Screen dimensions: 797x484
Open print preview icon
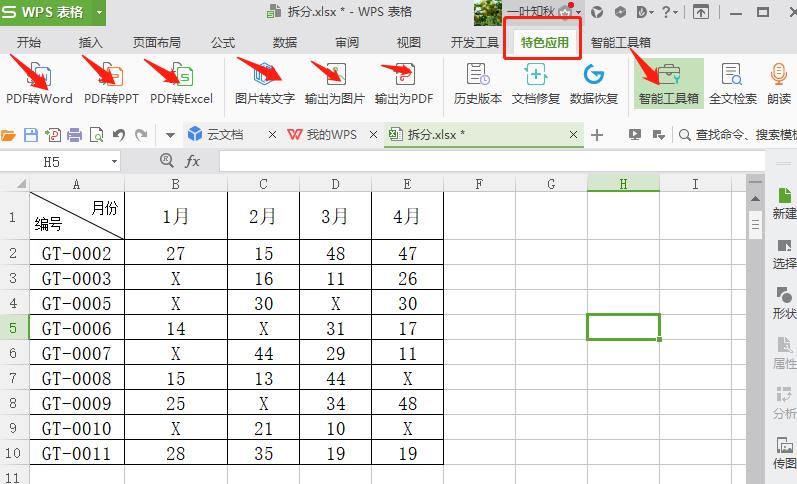pyautogui.click(x=96, y=135)
